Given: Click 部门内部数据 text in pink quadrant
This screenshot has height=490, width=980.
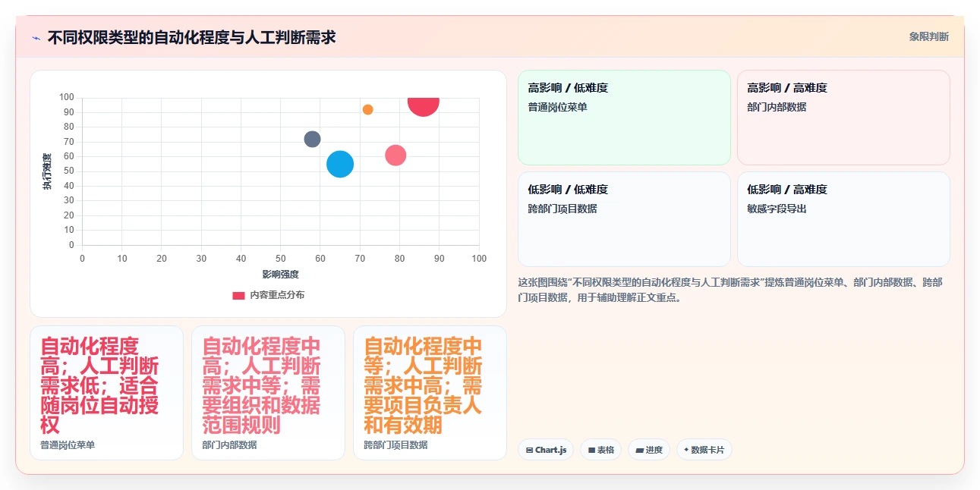Looking at the screenshot, I should [x=777, y=107].
